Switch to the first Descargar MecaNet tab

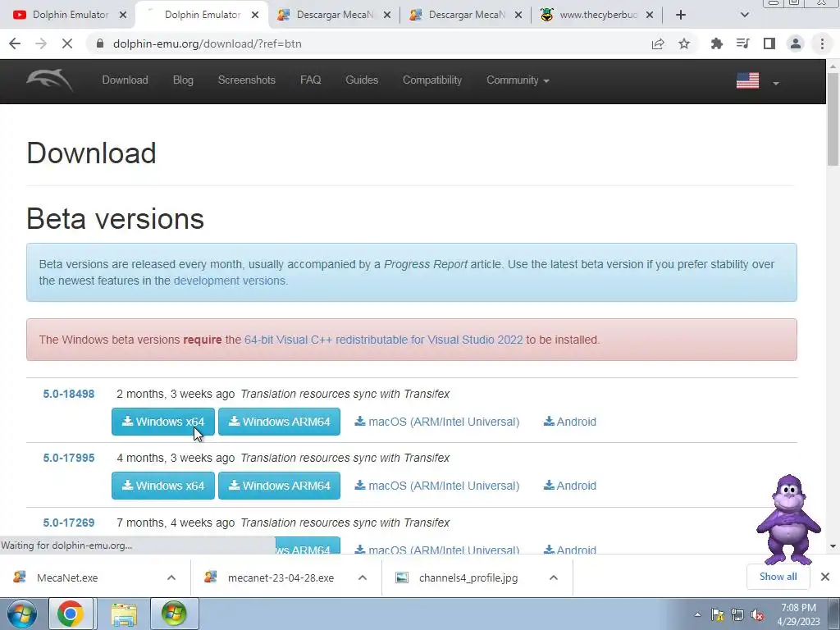coord(335,15)
